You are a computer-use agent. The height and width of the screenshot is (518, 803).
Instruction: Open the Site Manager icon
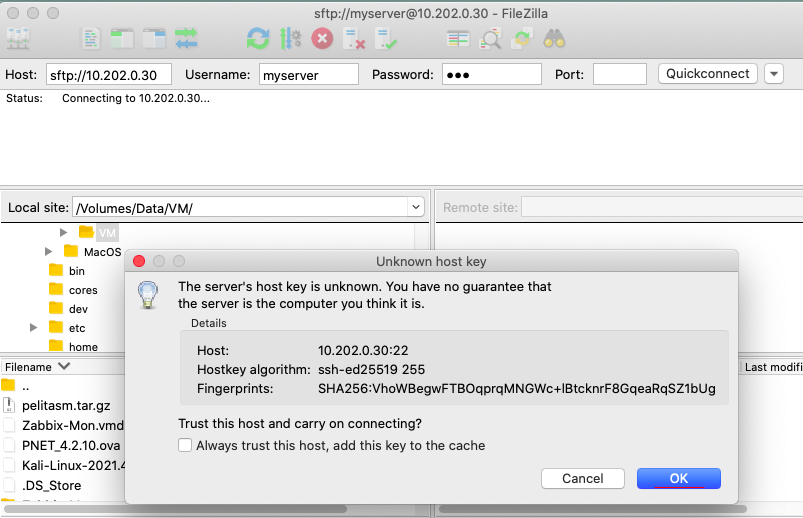click(x=18, y=38)
